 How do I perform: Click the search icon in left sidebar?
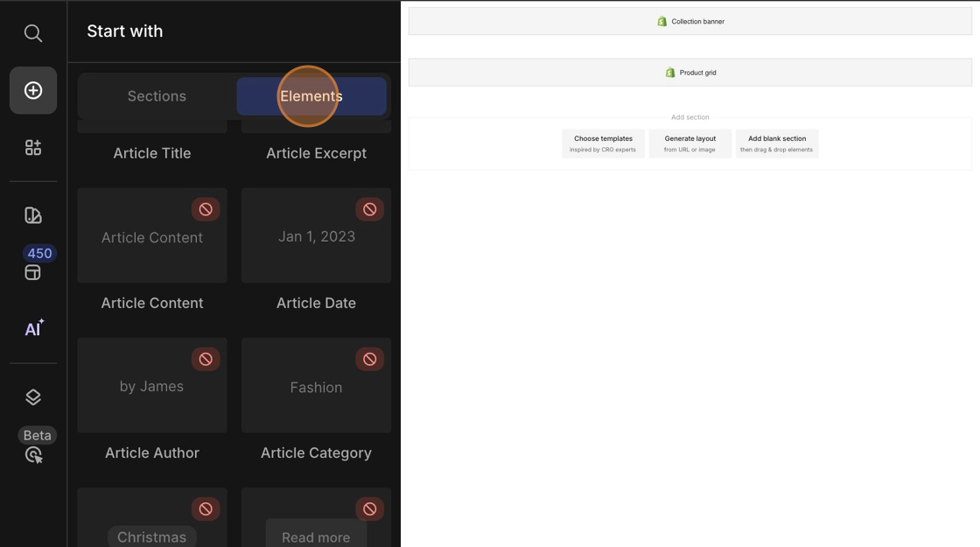(33, 33)
